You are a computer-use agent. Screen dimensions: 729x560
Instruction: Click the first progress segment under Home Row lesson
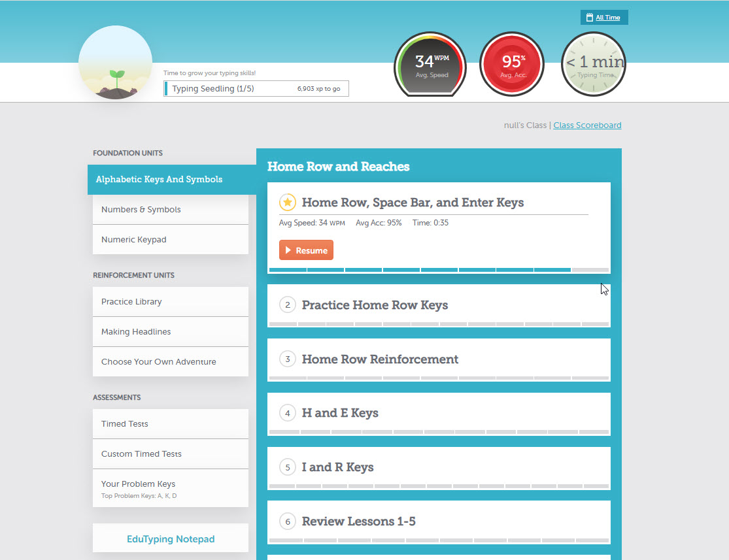coord(286,269)
